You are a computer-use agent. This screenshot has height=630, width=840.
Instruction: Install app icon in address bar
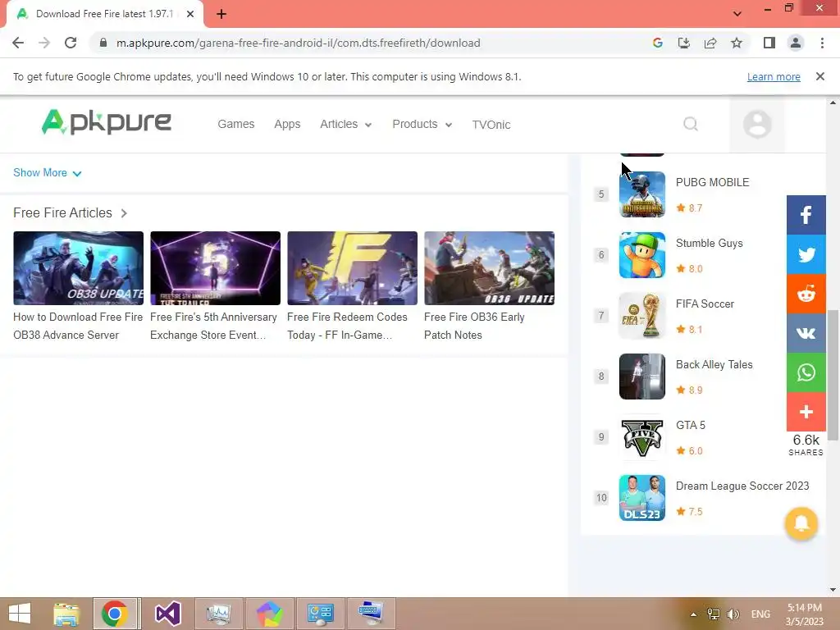click(684, 43)
